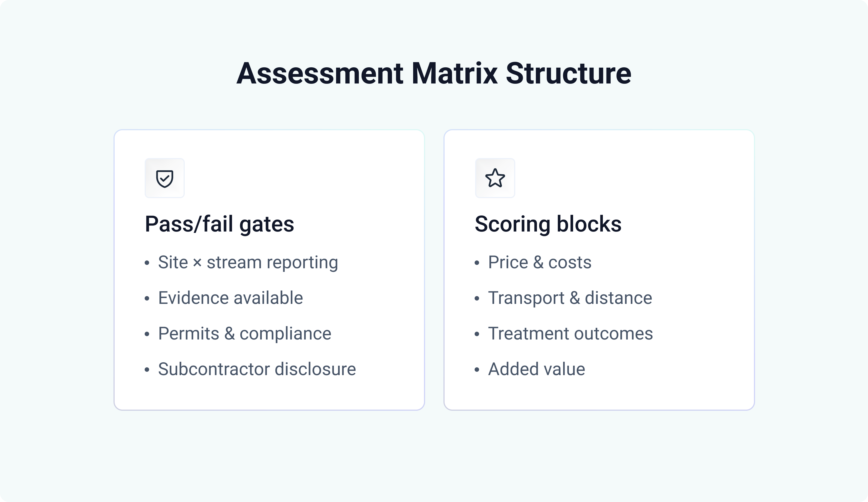Image resolution: width=868 pixels, height=502 pixels.
Task: Pick the Treatment outcomes list item
Action: (570, 334)
